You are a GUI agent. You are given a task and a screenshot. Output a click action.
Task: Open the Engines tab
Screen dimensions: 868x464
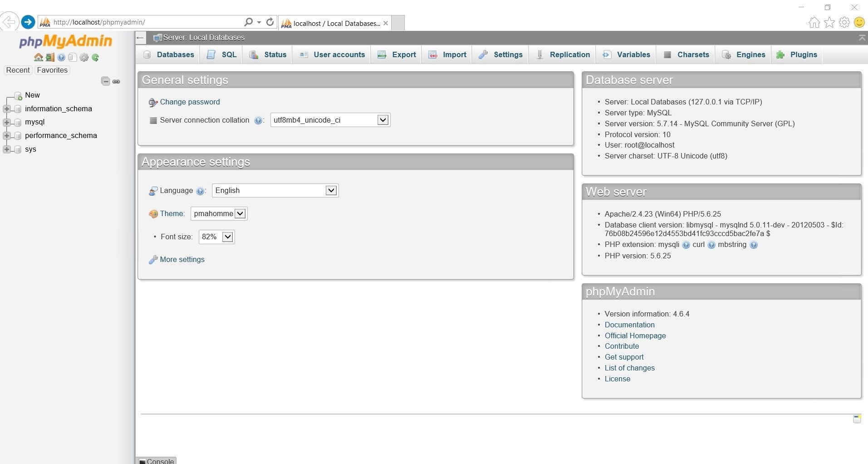point(744,54)
